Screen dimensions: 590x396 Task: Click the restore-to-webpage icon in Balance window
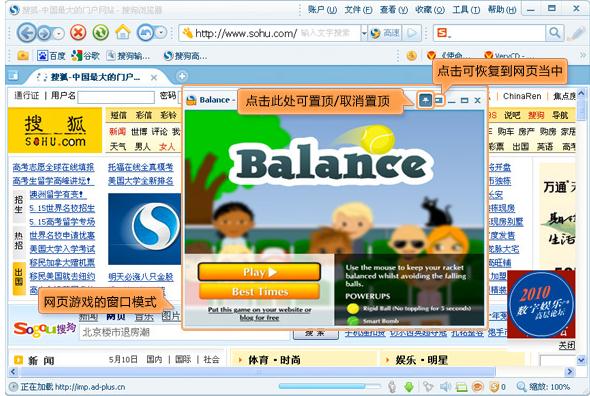point(439,100)
